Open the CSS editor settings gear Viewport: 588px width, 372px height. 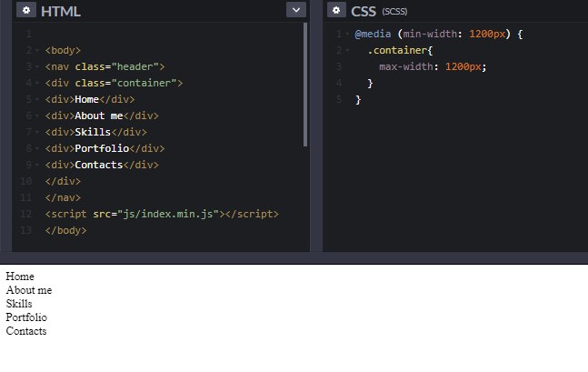(336, 10)
